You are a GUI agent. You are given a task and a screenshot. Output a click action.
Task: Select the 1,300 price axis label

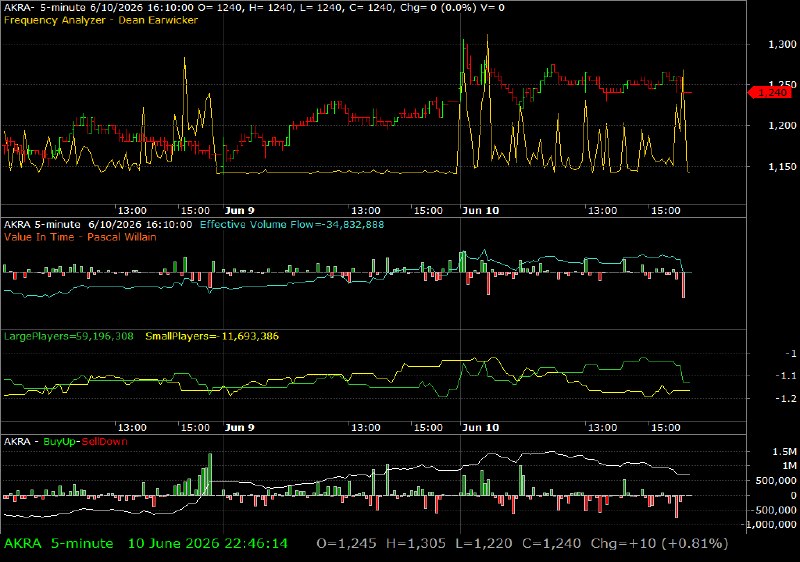(x=782, y=44)
